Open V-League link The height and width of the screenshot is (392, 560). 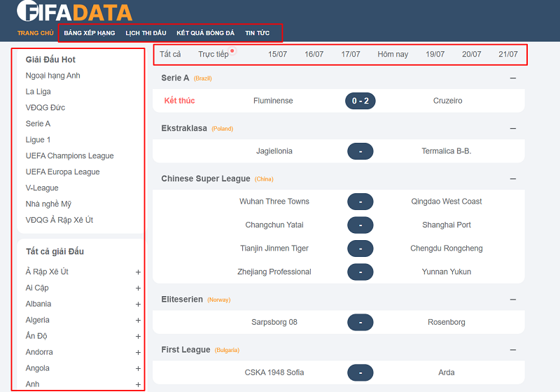pyautogui.click(x=42, y=188)
